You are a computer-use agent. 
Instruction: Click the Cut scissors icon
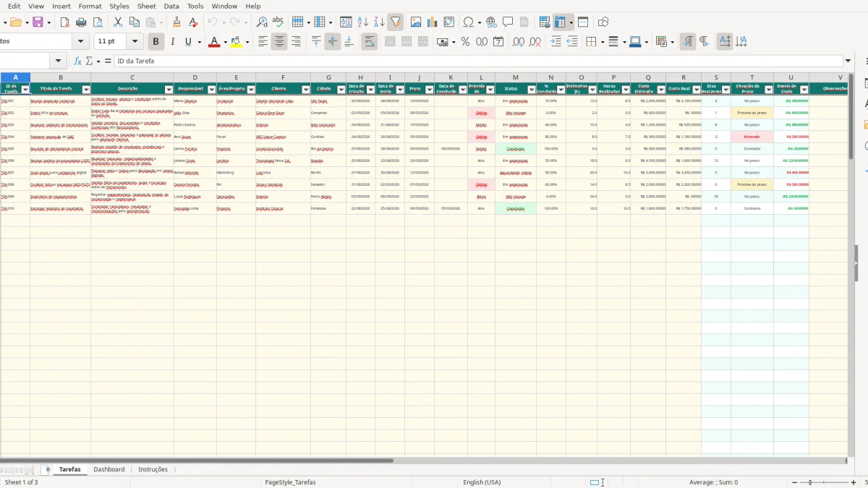(118, 22)
